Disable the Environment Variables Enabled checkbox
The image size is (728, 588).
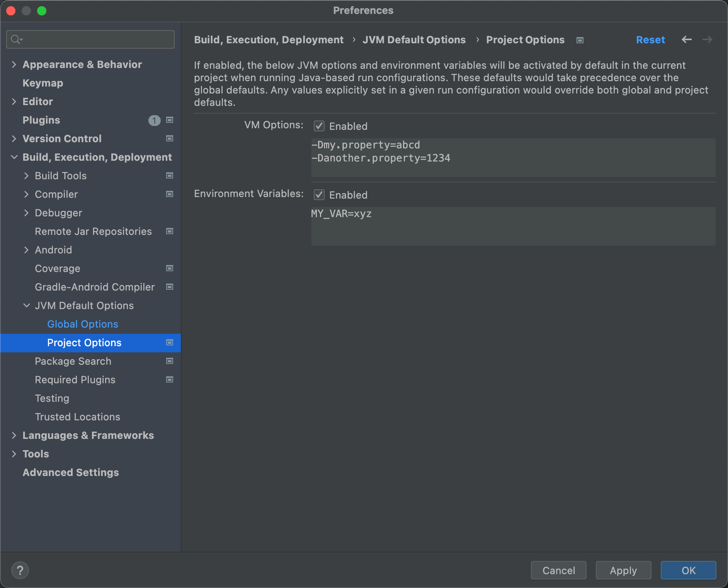coord(318,195)
